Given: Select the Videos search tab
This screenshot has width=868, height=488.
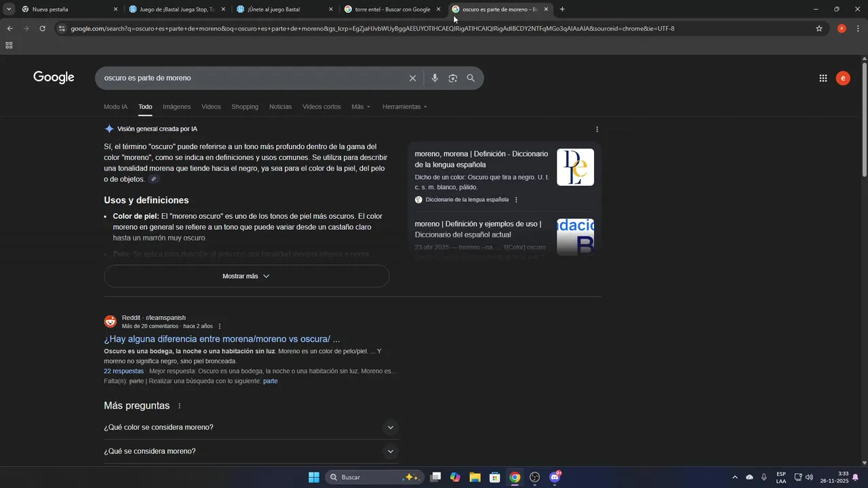Looking at the screenshot, I should [x=211, y=106].
